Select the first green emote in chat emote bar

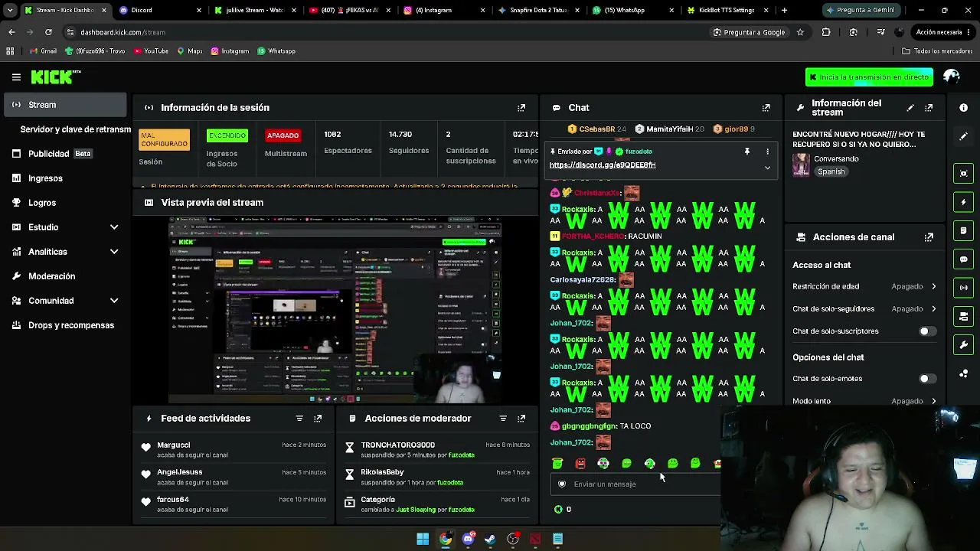(x=557, y=463)
